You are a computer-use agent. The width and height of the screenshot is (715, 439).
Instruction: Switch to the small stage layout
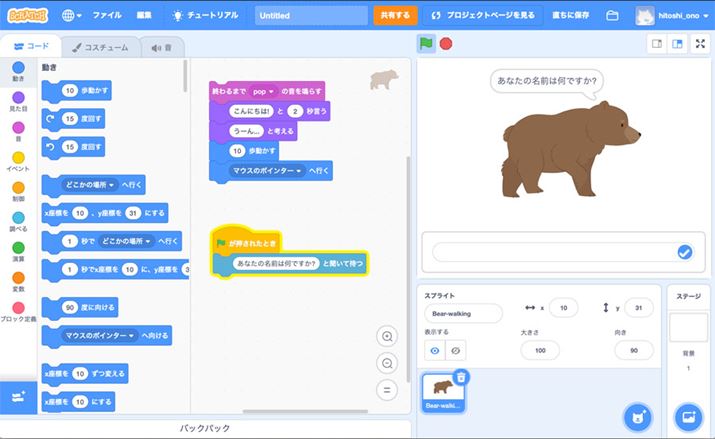click(656, 44)
